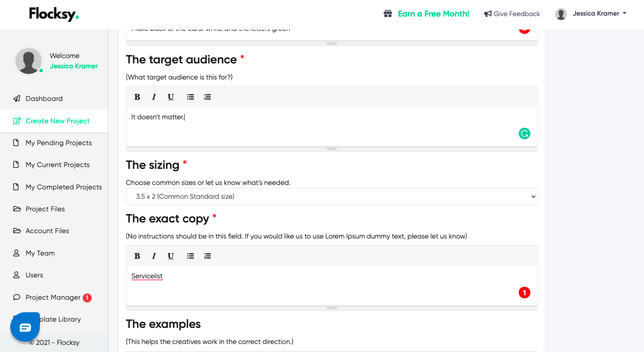
Task: Apply Underline in exact copy editor
Action: tap(170, 256)
